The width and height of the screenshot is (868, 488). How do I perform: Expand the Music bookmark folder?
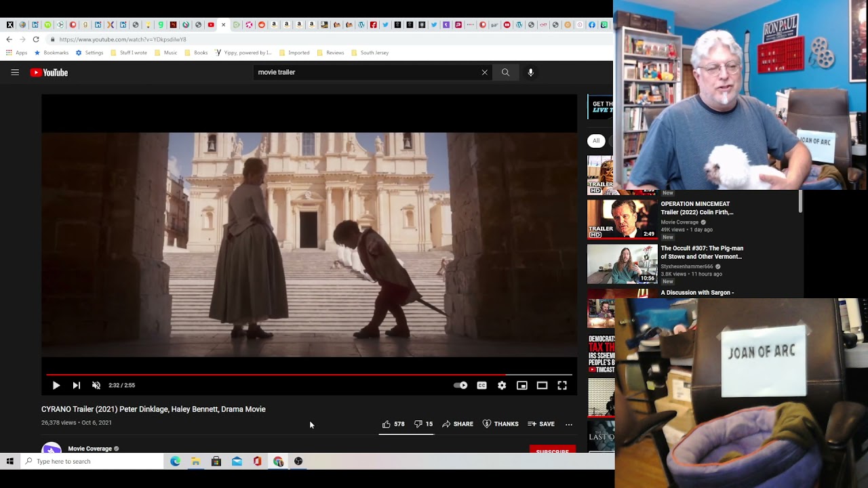coord(165,53)
